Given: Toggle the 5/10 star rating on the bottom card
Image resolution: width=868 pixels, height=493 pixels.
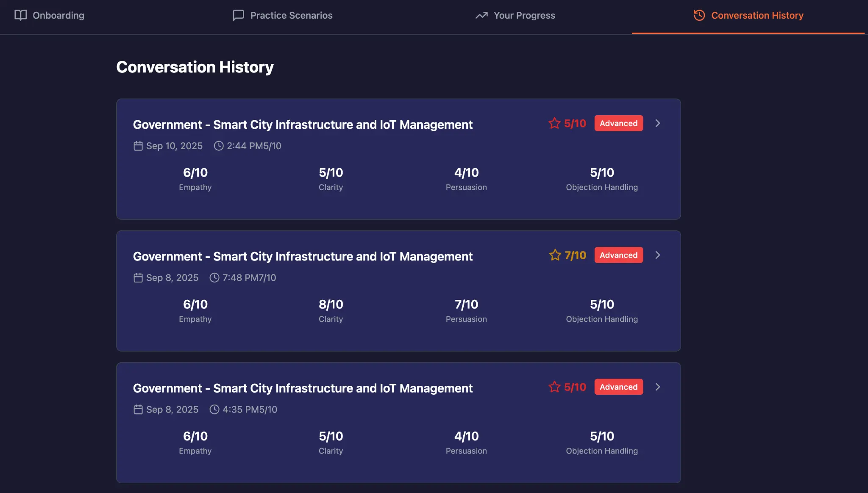Looking at the screenshot, I should [x=554, y=387].
